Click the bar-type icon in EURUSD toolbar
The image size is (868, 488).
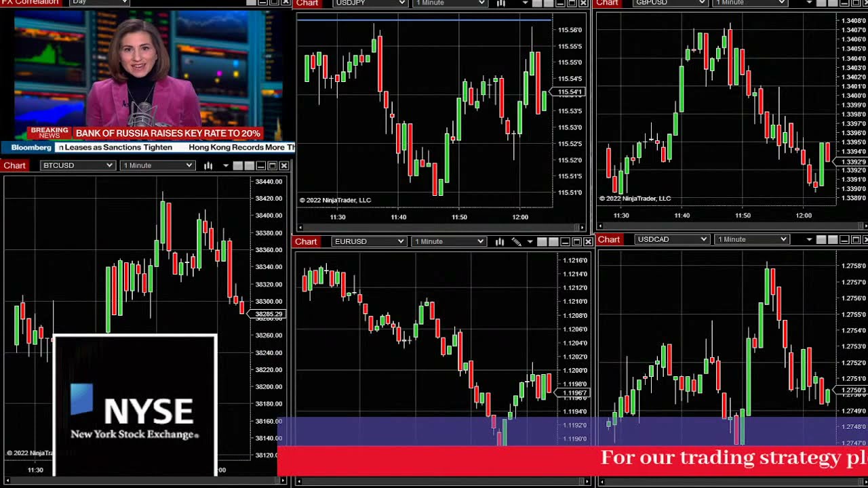pos(500,241)
